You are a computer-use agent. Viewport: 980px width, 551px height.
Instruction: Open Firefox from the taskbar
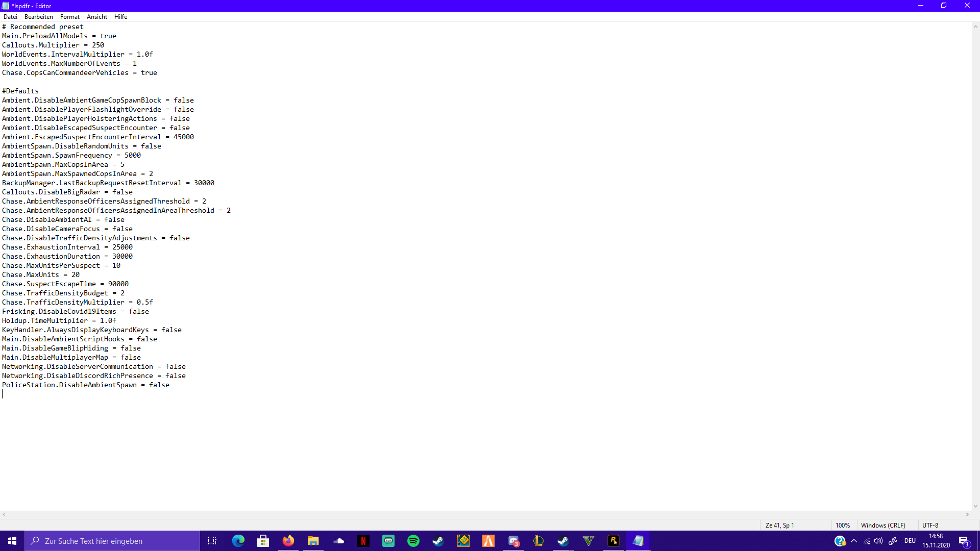(x=288, y=541)
